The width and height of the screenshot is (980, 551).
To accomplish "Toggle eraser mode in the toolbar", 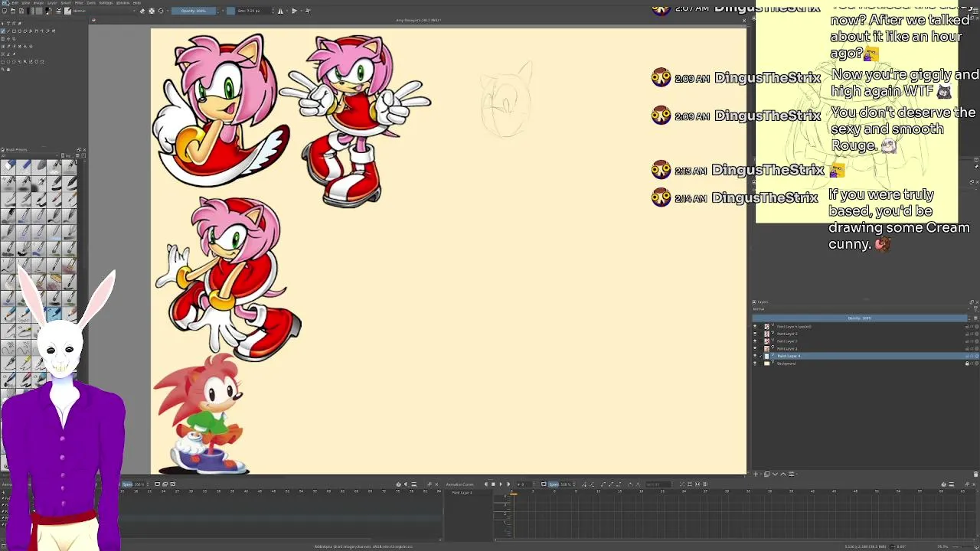I will 142,11.
